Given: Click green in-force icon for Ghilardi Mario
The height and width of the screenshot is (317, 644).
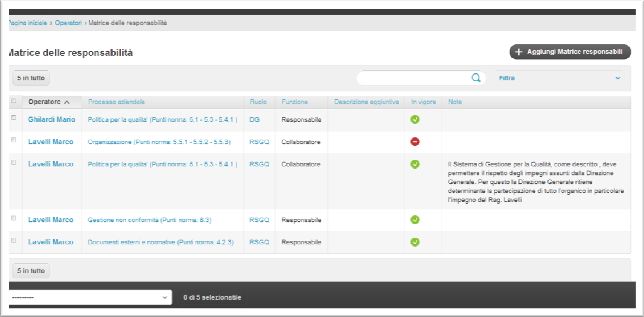Looking at the screenshot, I should tap(415, 119).
